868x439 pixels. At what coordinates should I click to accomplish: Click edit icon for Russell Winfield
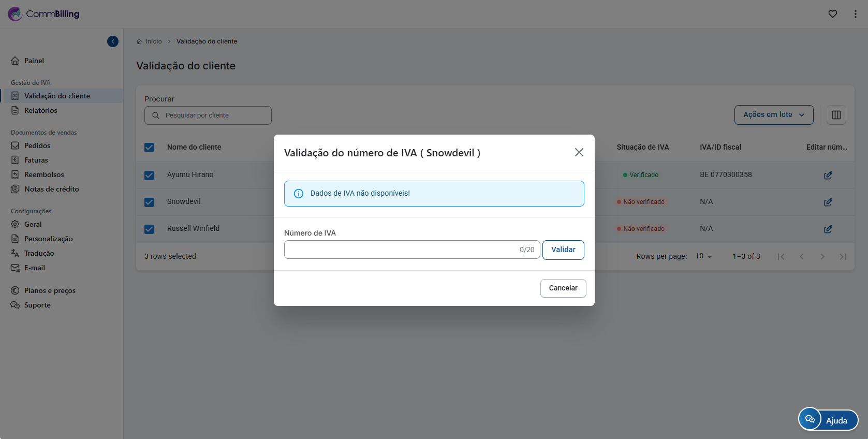[828, 229]
